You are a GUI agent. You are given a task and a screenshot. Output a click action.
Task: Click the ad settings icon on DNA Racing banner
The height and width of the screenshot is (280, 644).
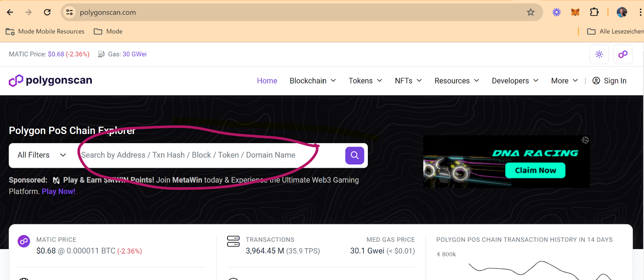point(585,140)
